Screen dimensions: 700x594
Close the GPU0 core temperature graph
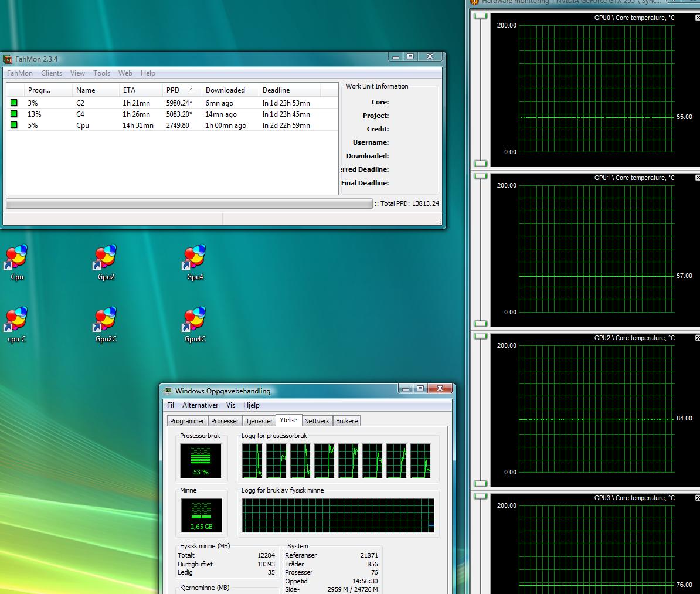pyautogui.click(x=697, y=18)
